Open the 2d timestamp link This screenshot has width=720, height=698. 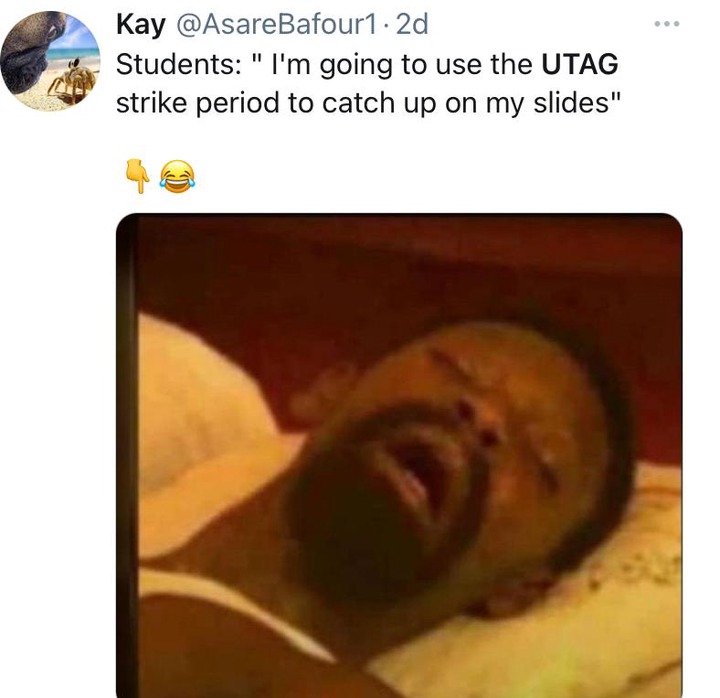(411, 24)
